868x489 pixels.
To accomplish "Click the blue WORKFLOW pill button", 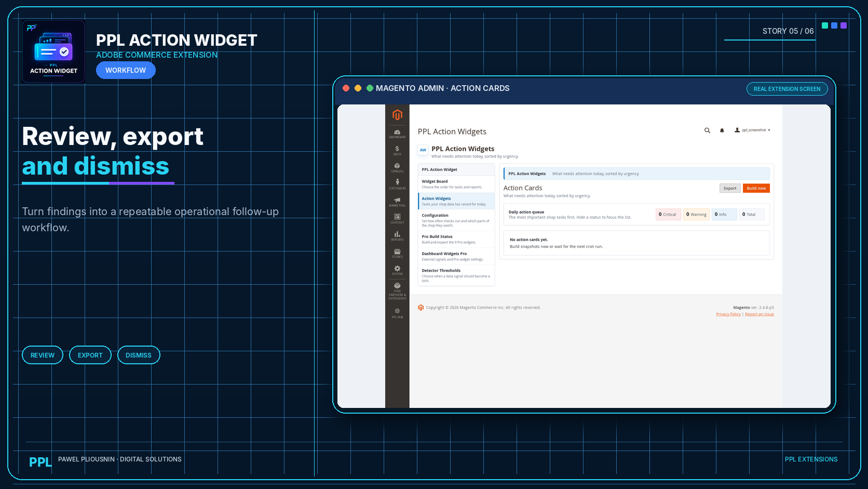I will pos(126,70).
